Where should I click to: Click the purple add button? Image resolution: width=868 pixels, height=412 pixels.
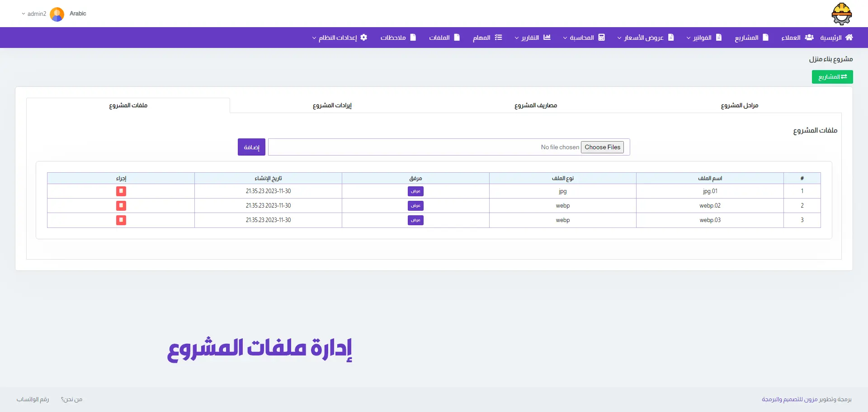click(x=251, y=147)
